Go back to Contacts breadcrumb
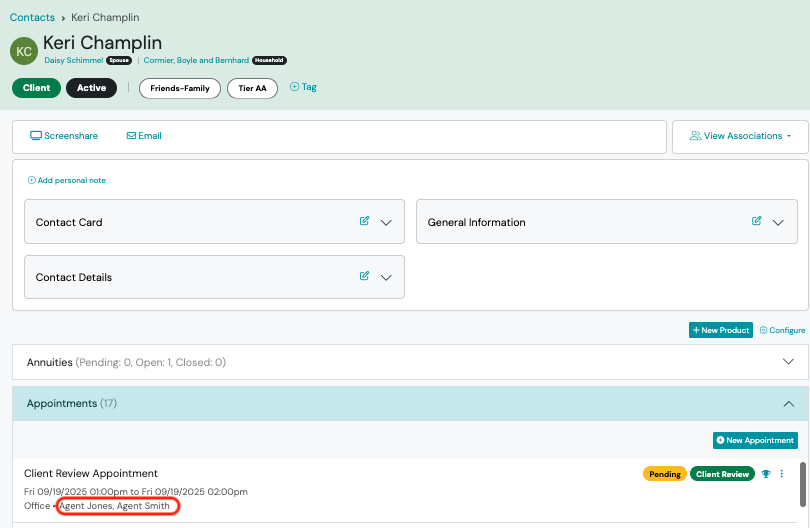810x528 pixels. [32, 18]
